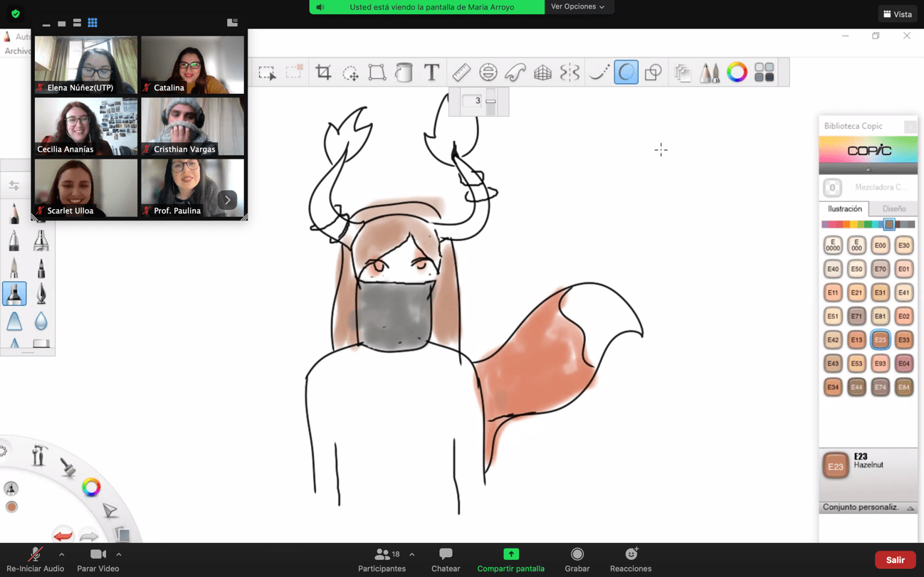The image size is (924, 577).
Task: Open the Layer Editor icon
Action: pos(683,73)
